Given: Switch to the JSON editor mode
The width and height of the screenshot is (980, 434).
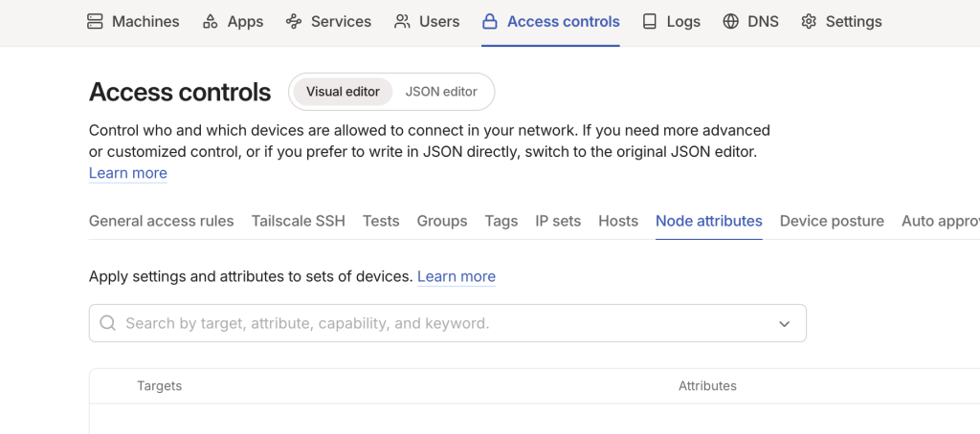Looking at the screenshot, I should pos(441,92).
